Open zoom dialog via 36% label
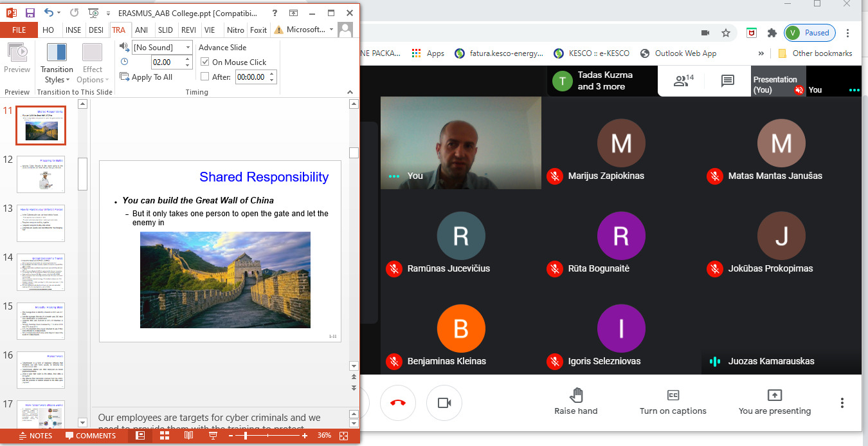This screenshot has width=868, height=446. (324, 436)
